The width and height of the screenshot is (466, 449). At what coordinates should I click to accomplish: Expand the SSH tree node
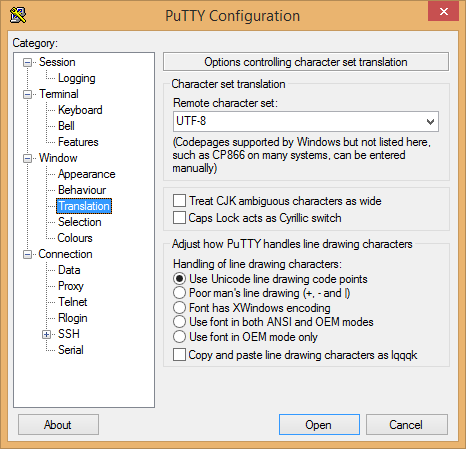[47, 334]
